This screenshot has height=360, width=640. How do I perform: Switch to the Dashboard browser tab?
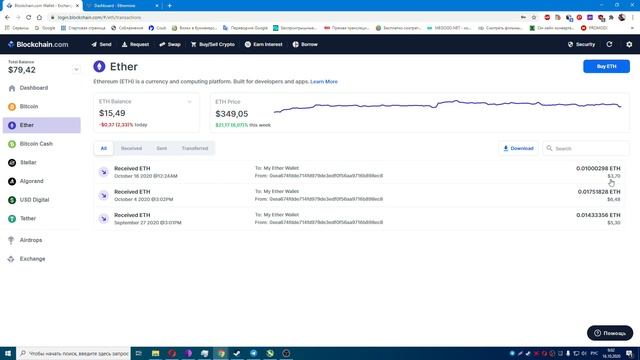coord(122,6)
